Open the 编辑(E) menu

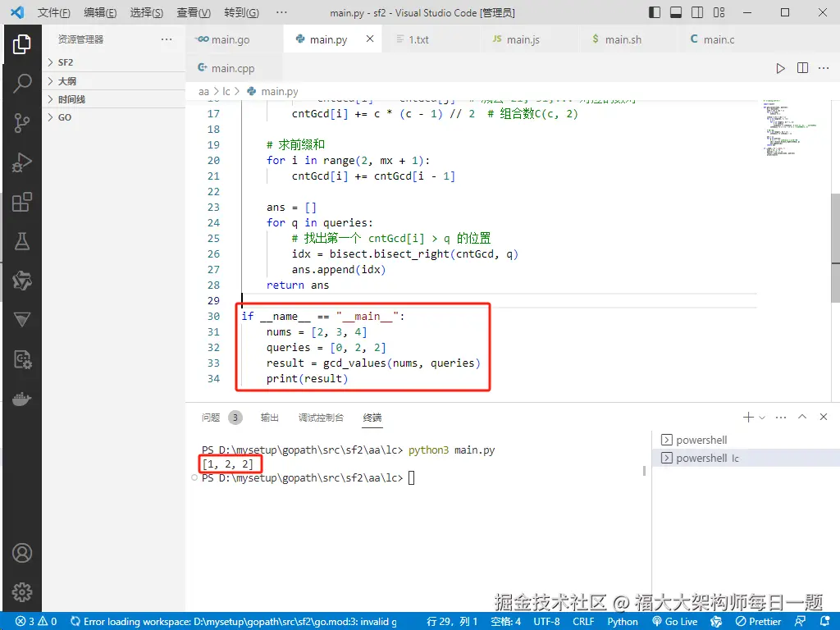(x=100, y=12)
